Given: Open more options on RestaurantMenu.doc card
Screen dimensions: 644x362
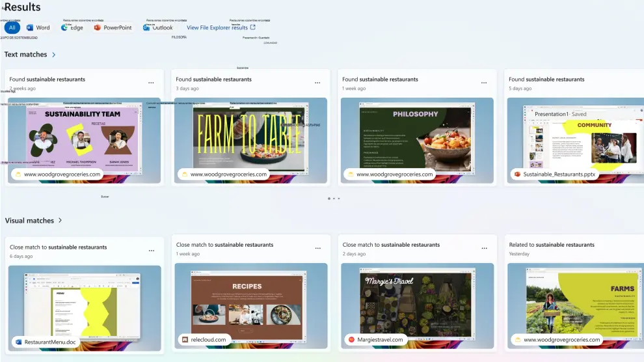Looking at the screenshot, I should 151,250.
